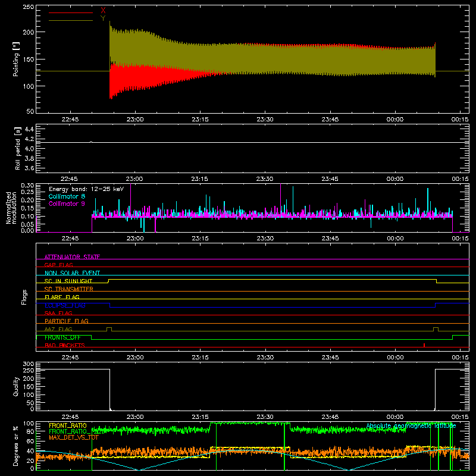Click the red BAD_PACKETS spike near 00:06
Screen dimensions: 476x476
pos(424,345)
